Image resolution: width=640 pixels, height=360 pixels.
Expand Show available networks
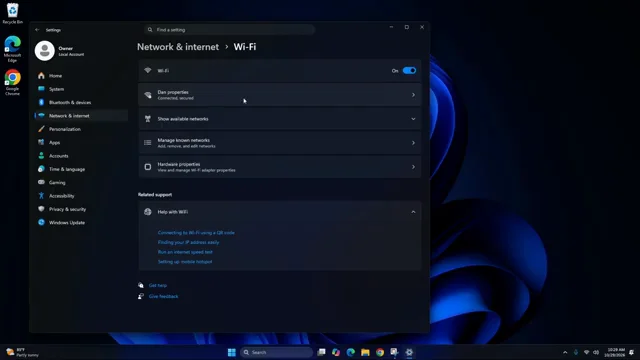(x=280, y=119)
